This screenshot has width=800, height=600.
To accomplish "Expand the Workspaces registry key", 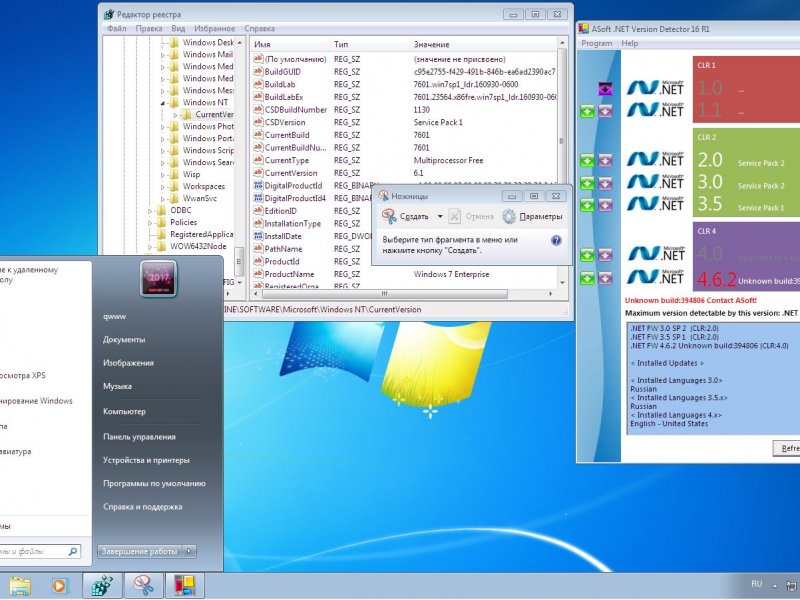I will click(x=163, y=187).
